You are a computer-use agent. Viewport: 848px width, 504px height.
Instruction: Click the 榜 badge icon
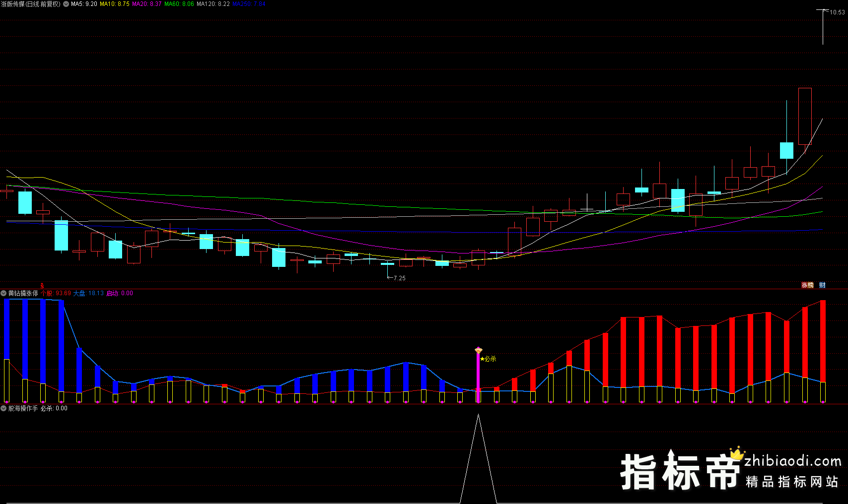811,285
